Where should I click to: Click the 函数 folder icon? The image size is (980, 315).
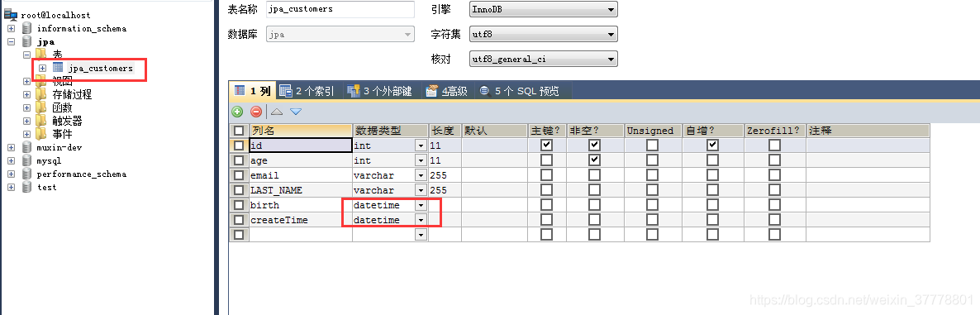(42, 107)
